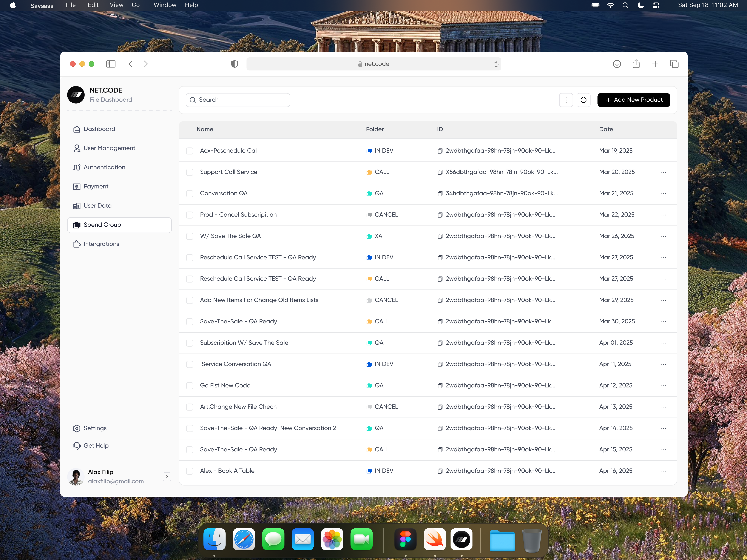Click the refresh icon beside Add New Product
The image size is (747, 560).
[x=583, y=100]
